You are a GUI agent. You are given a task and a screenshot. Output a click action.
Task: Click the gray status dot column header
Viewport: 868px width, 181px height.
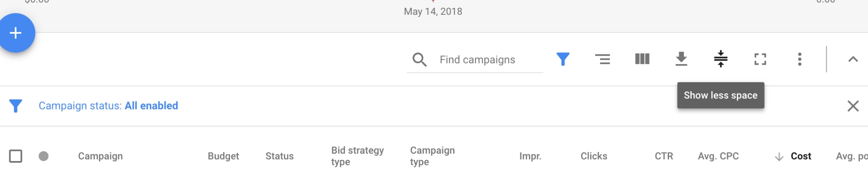pos(43,156)
